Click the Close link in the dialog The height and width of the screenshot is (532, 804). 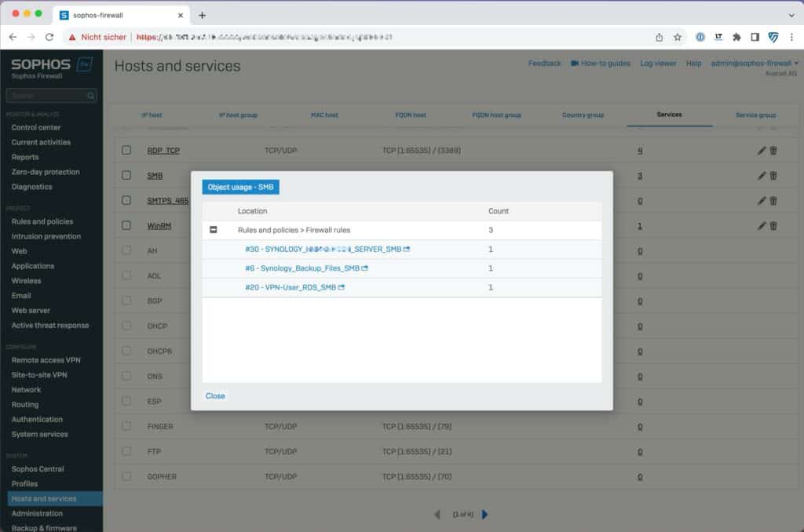pos(215,396)
